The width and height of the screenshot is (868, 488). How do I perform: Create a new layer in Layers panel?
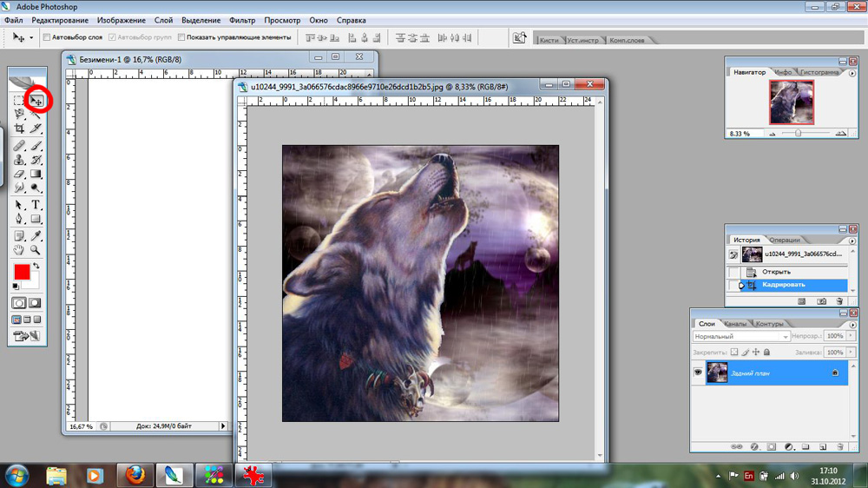823,446
